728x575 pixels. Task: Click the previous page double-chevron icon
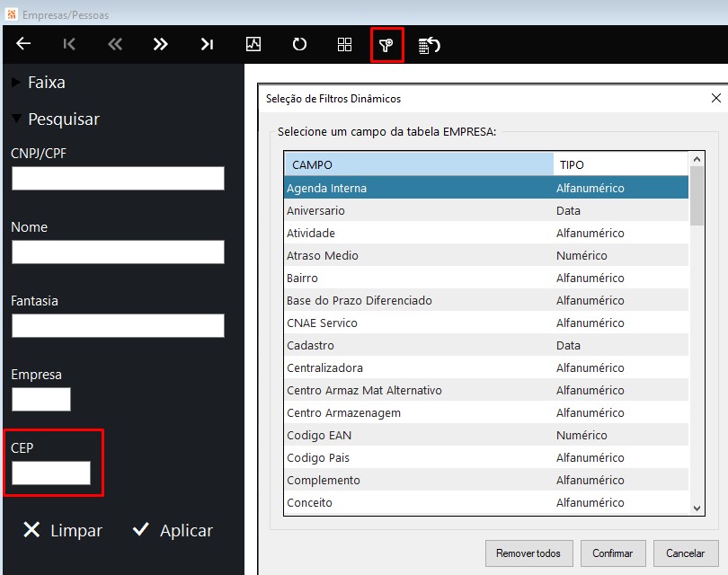point(115,44)
